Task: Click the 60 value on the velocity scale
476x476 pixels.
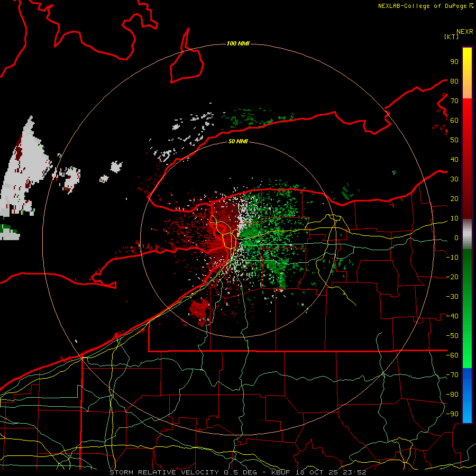Action: click(x=454, y=120)
